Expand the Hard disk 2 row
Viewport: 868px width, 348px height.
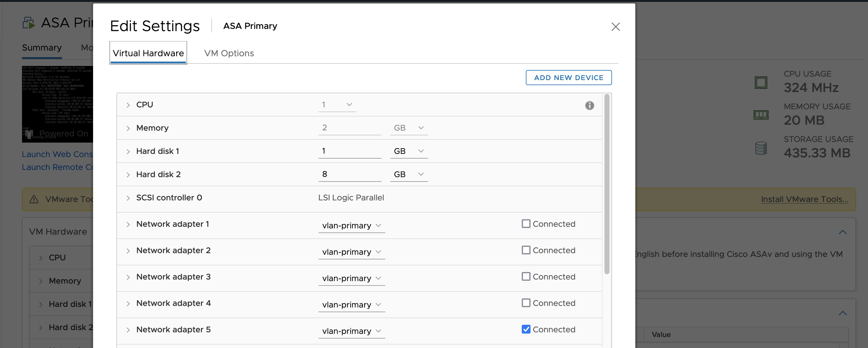tap(128, 175)
